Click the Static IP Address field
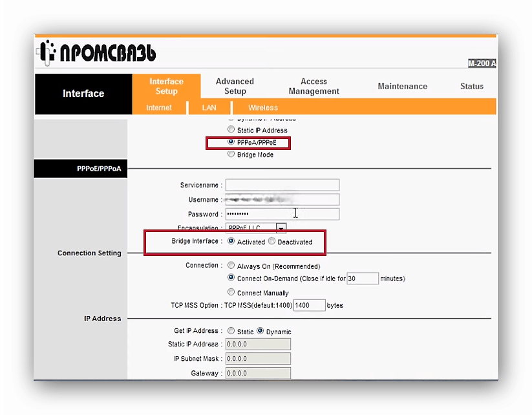 pyautogui.click(x=258, y=344)
